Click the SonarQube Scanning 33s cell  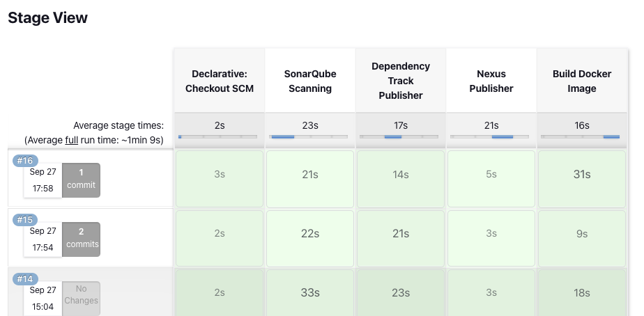[310, 292]
